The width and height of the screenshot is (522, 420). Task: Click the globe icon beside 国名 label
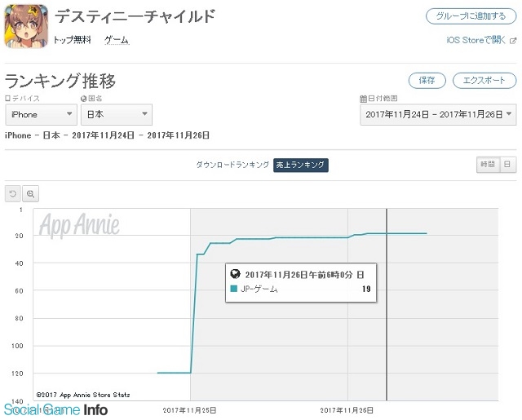83,99
